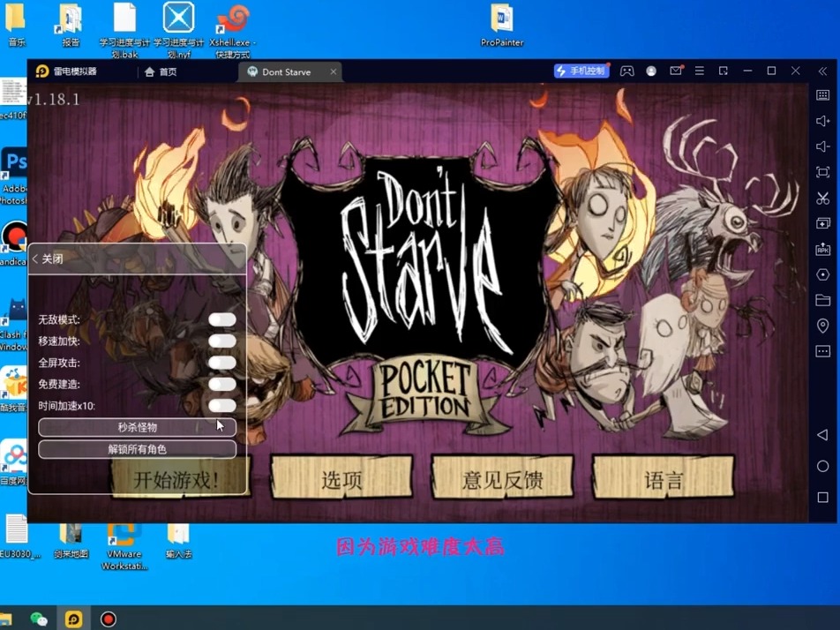Click the Android back triangle button
840x630 pixels.
823,434
